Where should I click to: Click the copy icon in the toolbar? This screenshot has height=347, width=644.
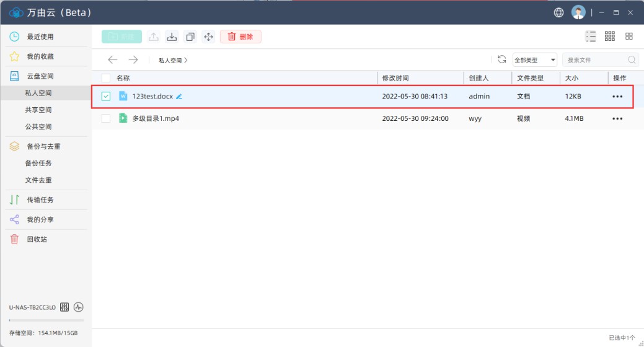click(190, 37)
